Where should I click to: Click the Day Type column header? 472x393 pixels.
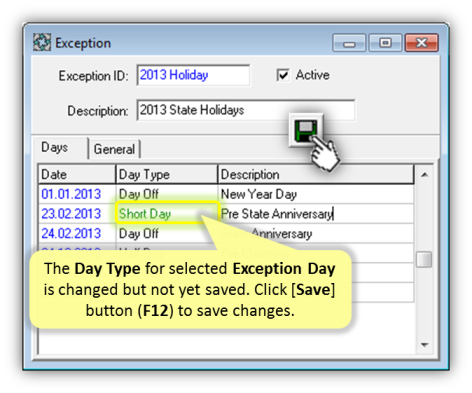[x=166, y=174]
